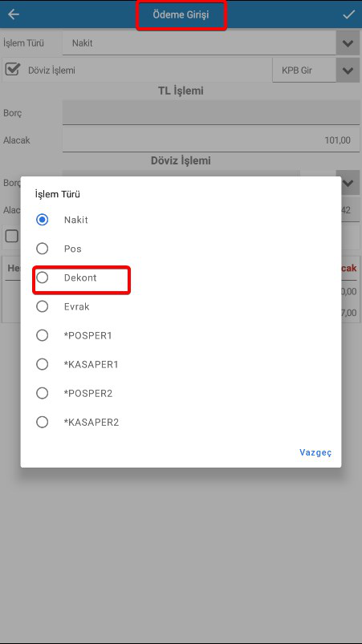
Task: Open the Döviz Borç currency dropdown arrow
Action: point(348,183)
